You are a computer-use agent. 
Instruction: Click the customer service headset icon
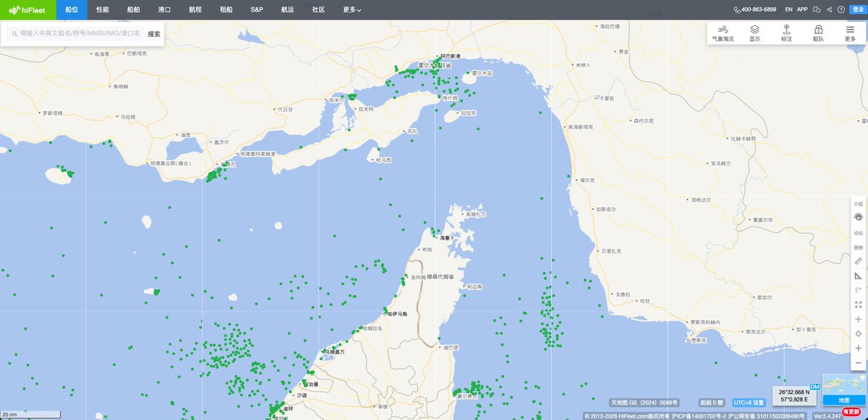pyautogui.click(x=859, y=216)
